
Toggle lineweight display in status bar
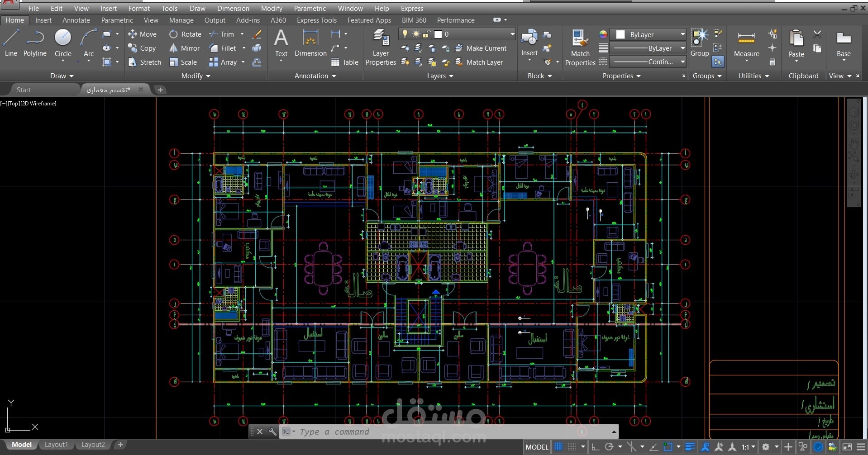pyautogui.click(x=690, y=447)
